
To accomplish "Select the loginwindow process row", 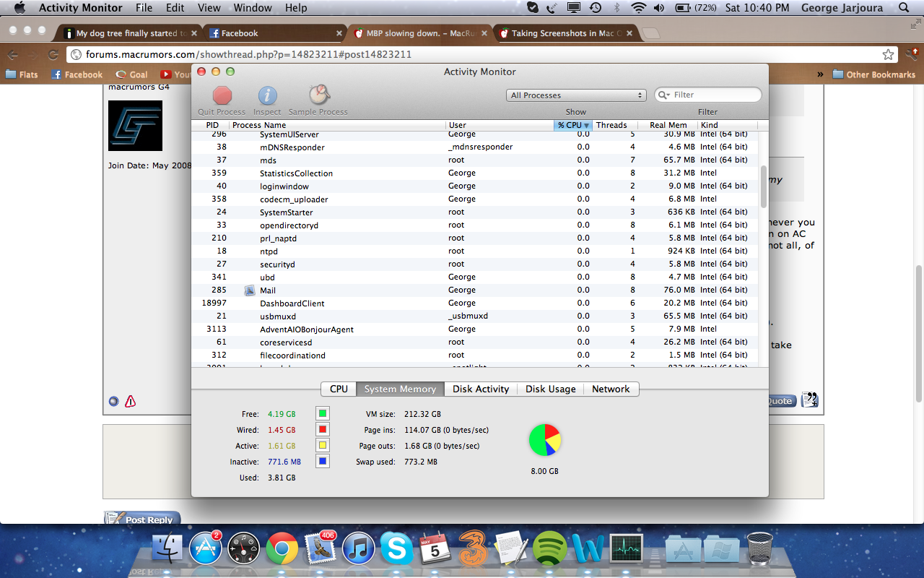I will (474, 186).
